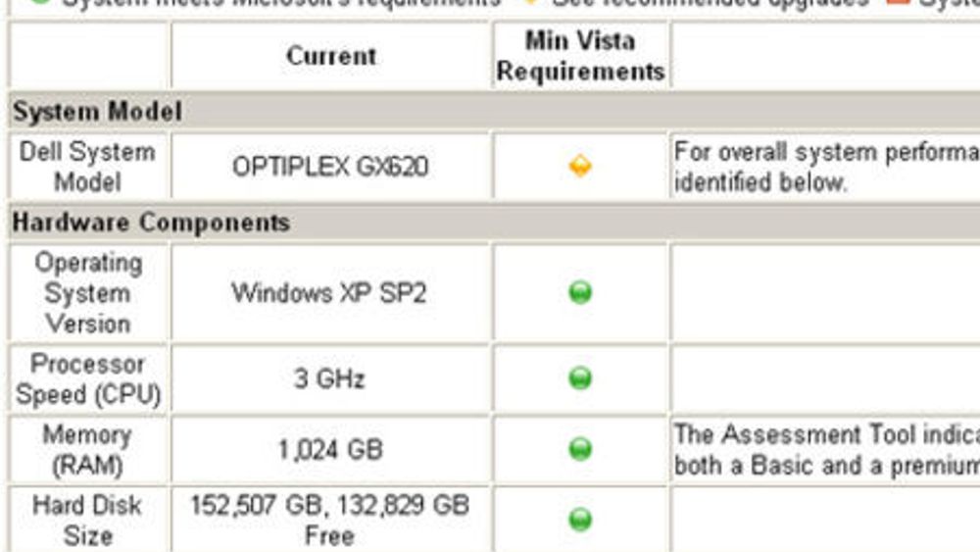Click green status icon in Memory (RAM) row
Image resolution: width=980 pixels, height=552 pixels.
580,449
